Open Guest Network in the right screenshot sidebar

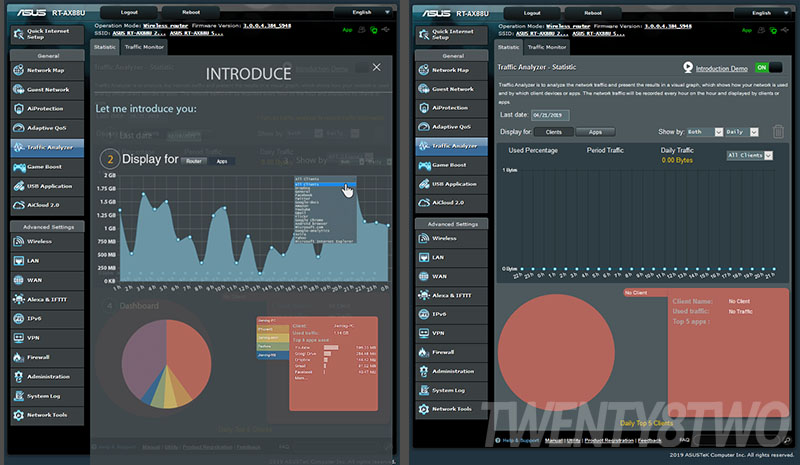point(452,89)
